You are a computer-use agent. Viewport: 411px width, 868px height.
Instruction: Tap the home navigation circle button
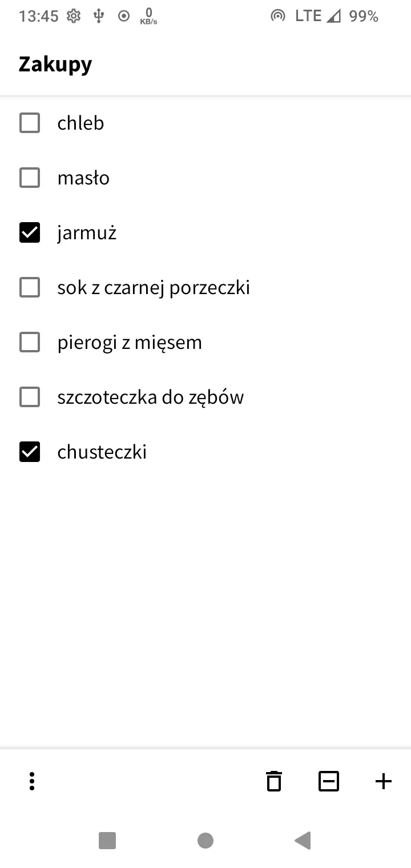(205, 841)
